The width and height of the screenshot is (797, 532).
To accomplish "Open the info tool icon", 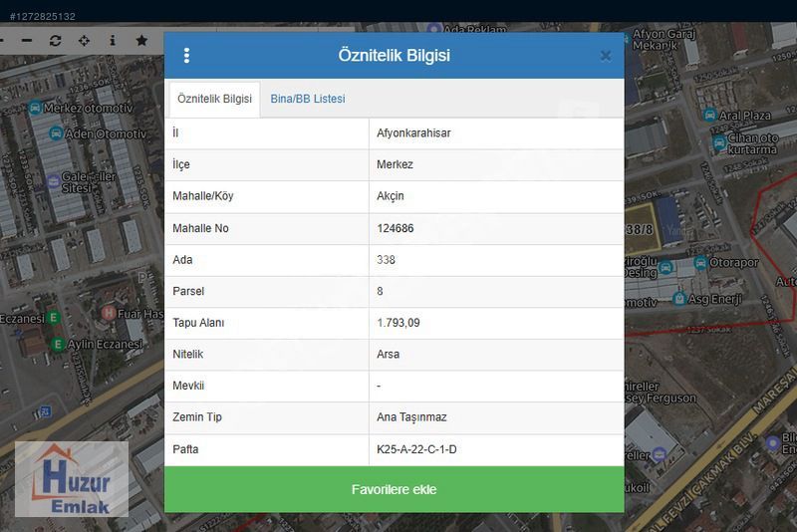I will pyautogui.click(x=113, y=41).
